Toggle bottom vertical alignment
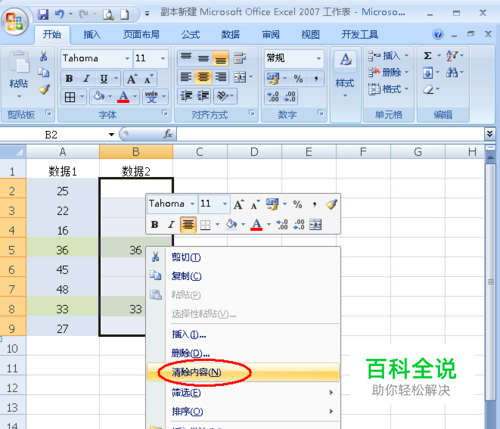Image resolution: width=500 pixels, height=429 pixels. click(x=220, y=58)
